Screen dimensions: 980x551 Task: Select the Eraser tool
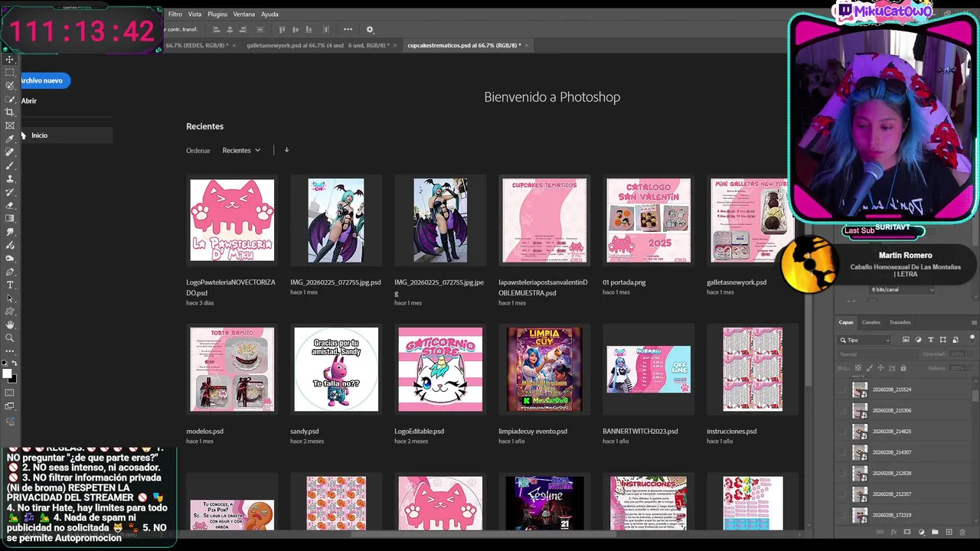pos(10,205)
